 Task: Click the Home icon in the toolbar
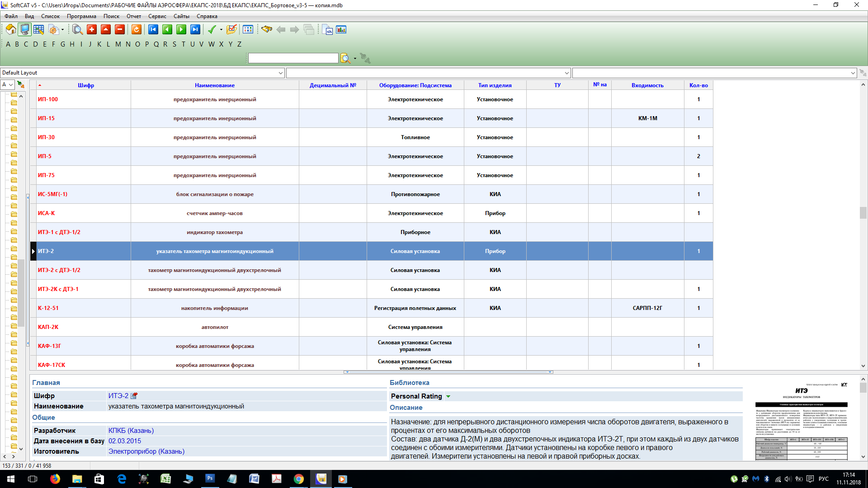click(11, 30)
